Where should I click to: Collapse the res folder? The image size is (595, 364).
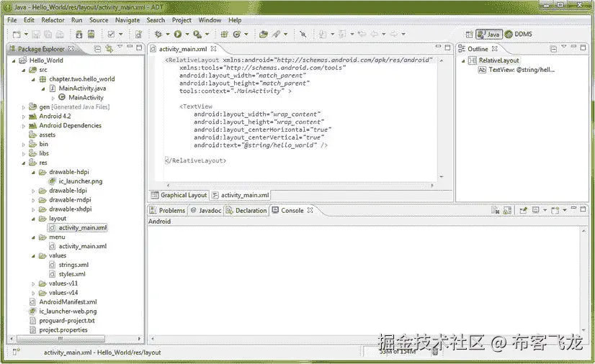coord(24,163)
